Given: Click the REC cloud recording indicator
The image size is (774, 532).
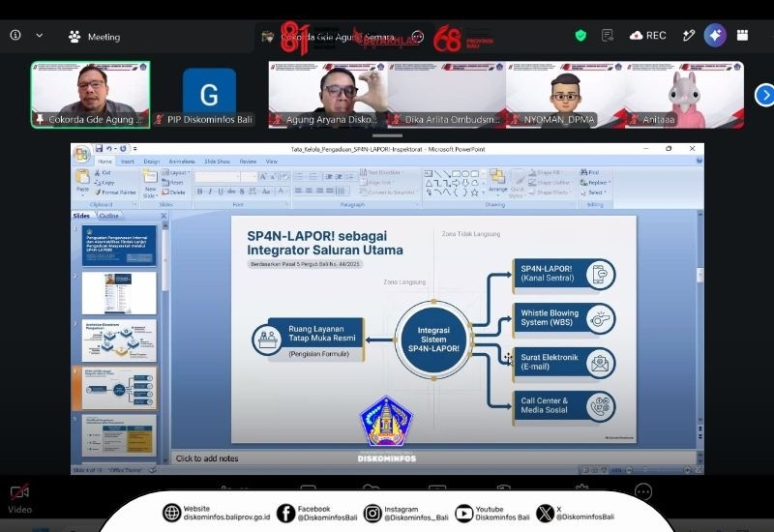Looking at the screenshot, I should (x=648, y=36).
